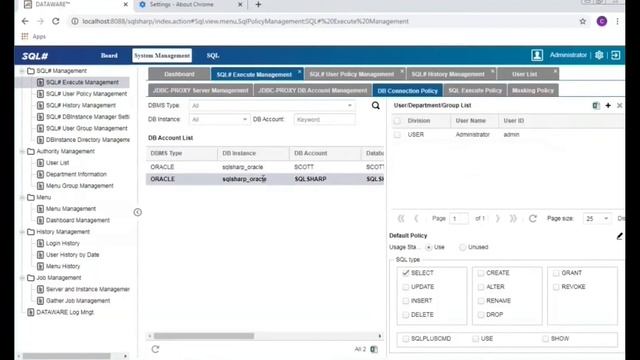
Task: Reload the page in Chrome
Action: click(56, 21)
